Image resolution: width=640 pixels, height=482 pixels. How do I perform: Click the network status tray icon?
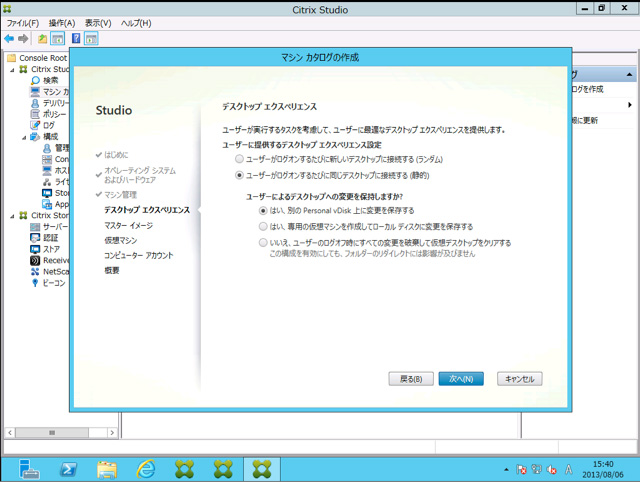pos(536,469)
